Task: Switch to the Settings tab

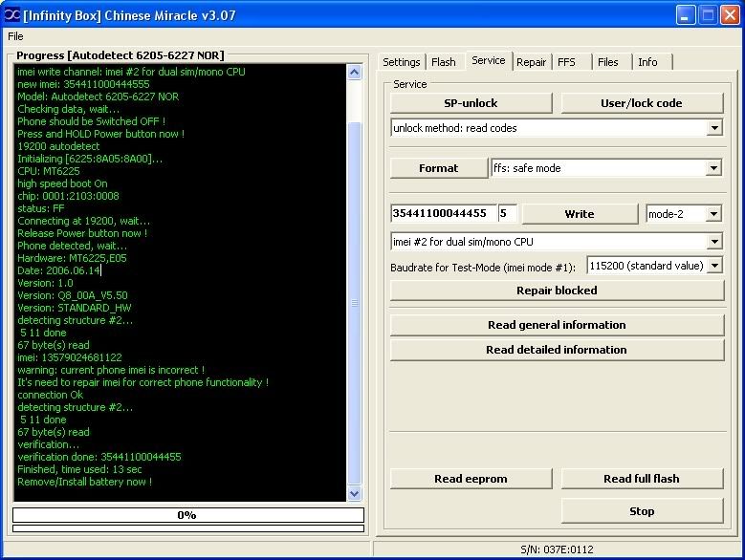Action: point(402,62)
